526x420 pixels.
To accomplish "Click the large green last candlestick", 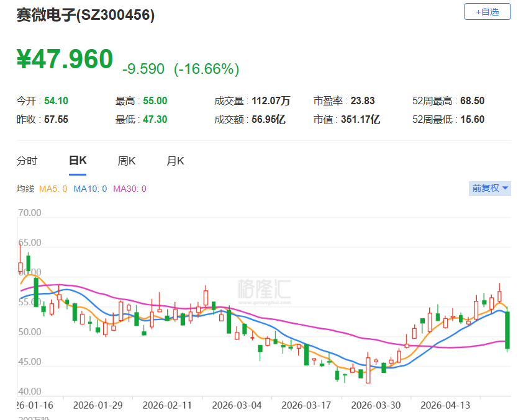I will point(507,330).
